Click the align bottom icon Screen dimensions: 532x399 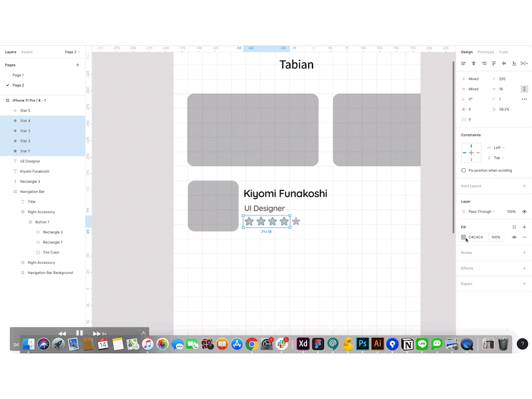tap(514, 63)
